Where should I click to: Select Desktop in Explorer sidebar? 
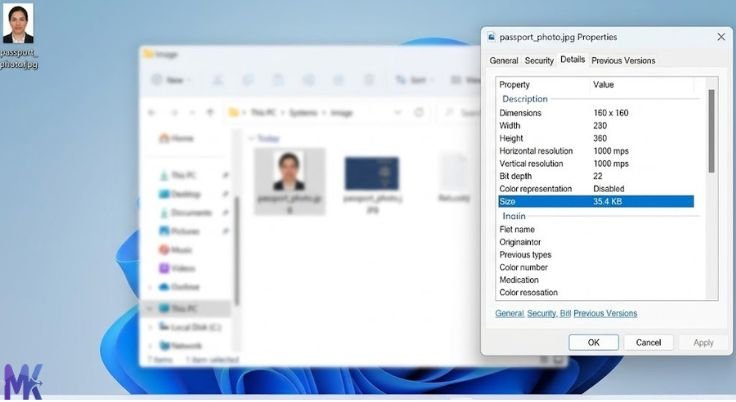180,194
